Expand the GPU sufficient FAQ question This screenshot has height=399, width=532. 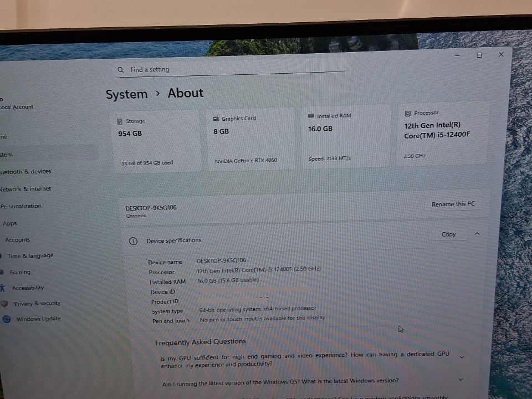click(462, 357)
